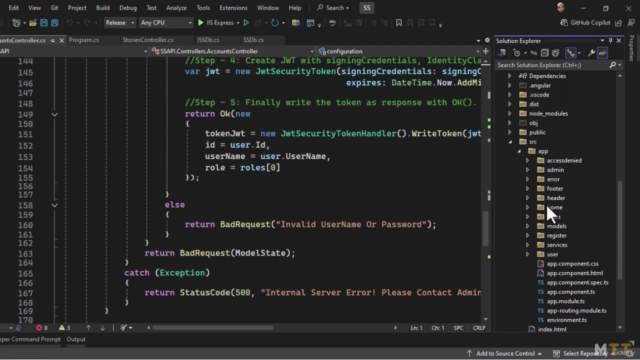Image resolution: width=640 pixels, height=360 pixels.
Task: Click the Toggle Bookmark toolbar icon
Action: [x=399, y=23]
